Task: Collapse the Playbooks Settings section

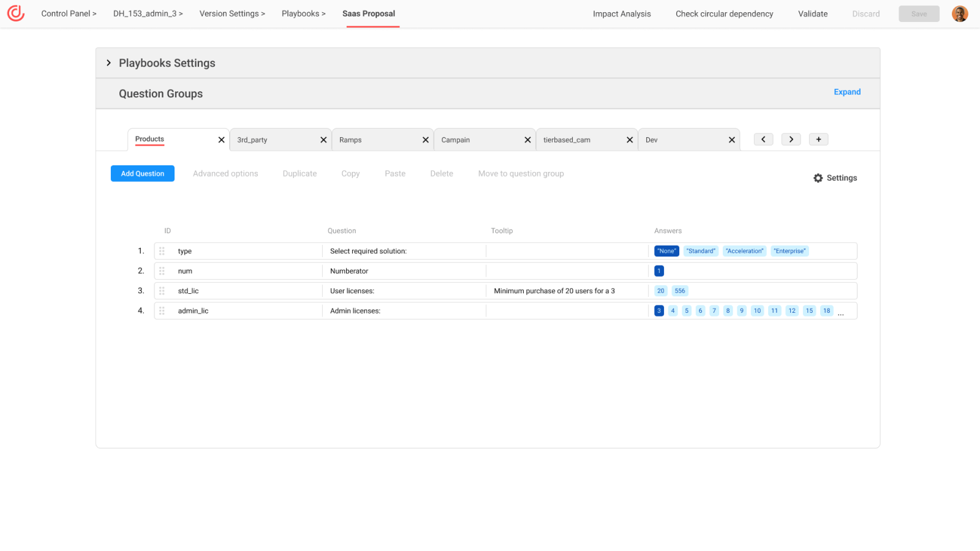Action: 108,62
